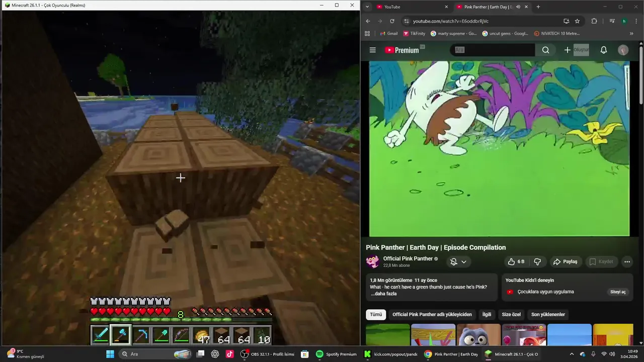Open the Chrome profile 'h' icon
This screenshot has width=644, height=362.
pos(624,21)
